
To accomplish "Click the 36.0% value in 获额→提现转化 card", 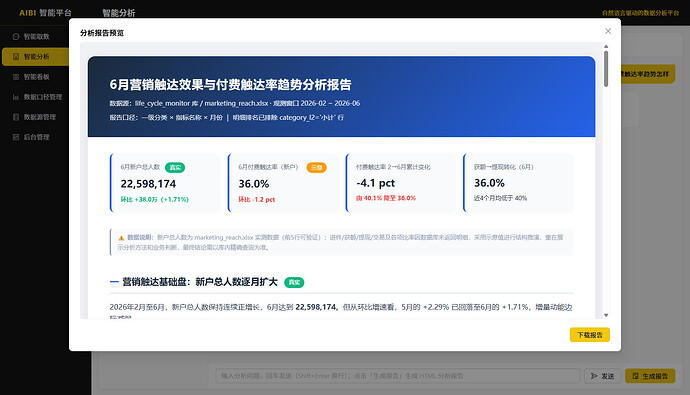I will click(x=489, y=183).
